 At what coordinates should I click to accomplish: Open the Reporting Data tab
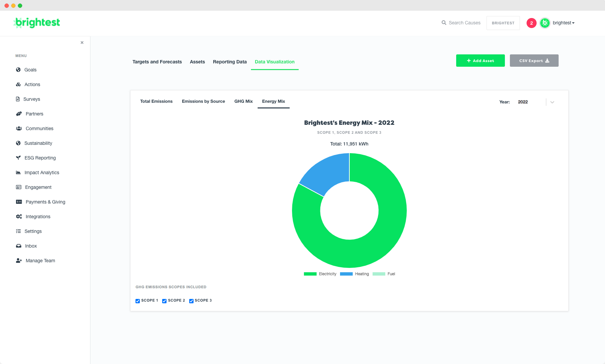coord(230,62)
